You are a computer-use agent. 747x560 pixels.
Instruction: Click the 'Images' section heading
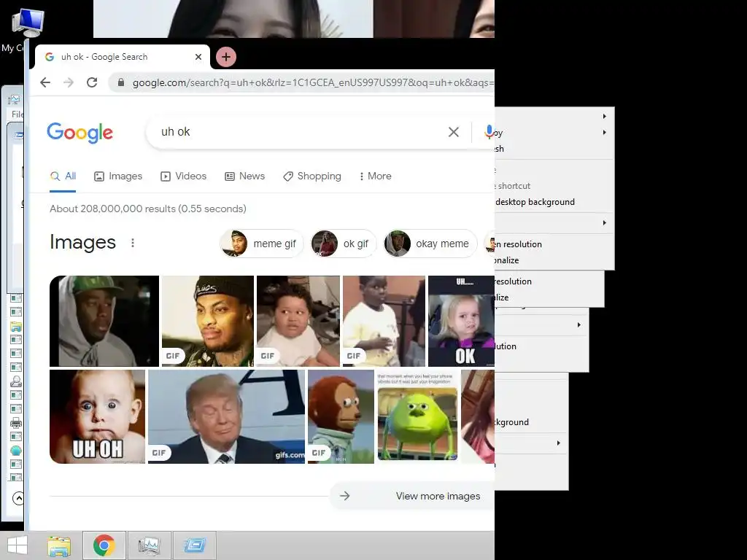(82, 242)
